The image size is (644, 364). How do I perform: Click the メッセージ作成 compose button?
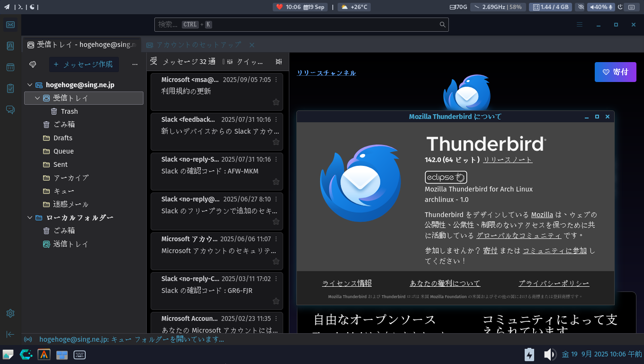pos(84,64)
